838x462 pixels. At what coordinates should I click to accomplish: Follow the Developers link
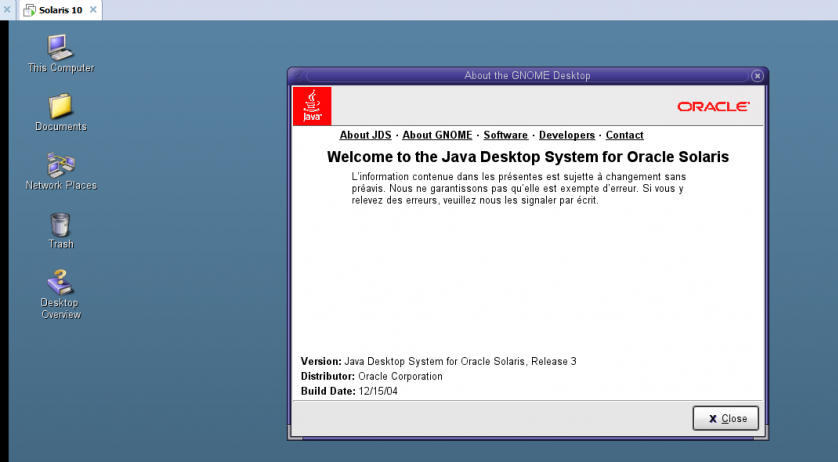click(567, 135)
